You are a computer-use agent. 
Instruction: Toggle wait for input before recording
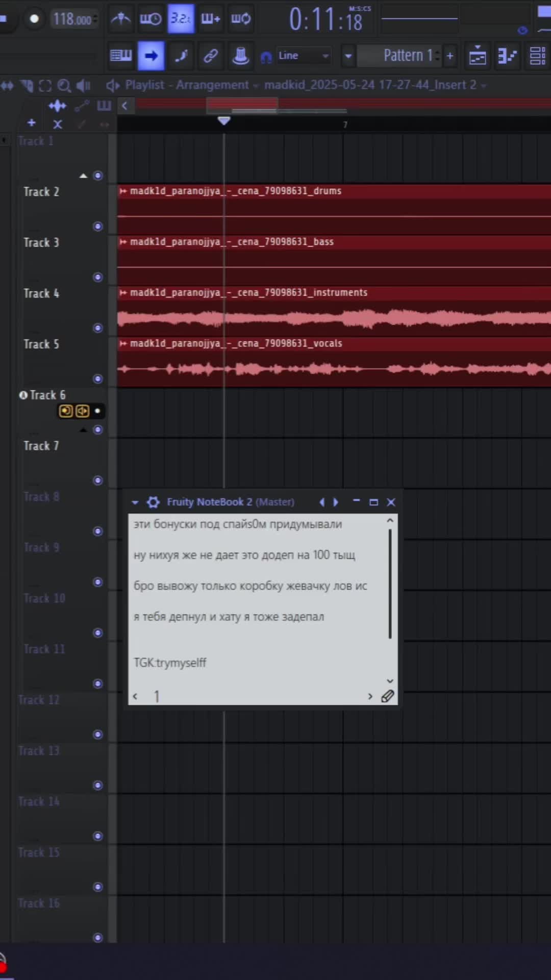(151, 19)
